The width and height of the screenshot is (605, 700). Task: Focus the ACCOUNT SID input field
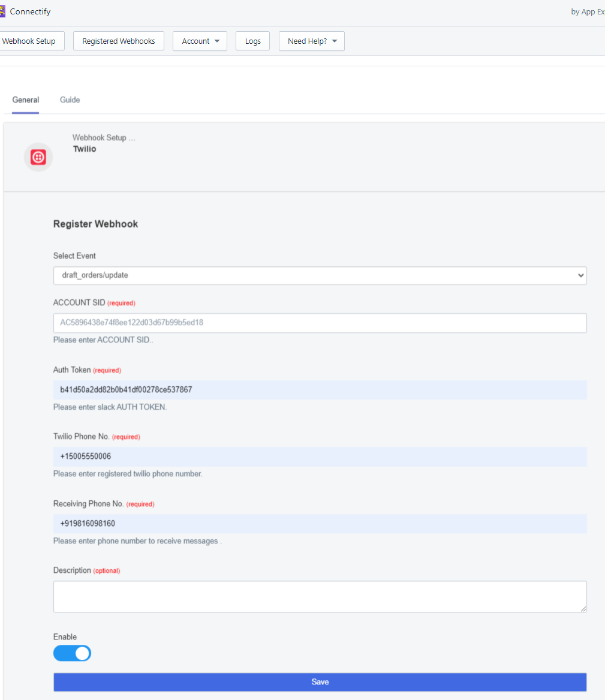coord(320,323)
